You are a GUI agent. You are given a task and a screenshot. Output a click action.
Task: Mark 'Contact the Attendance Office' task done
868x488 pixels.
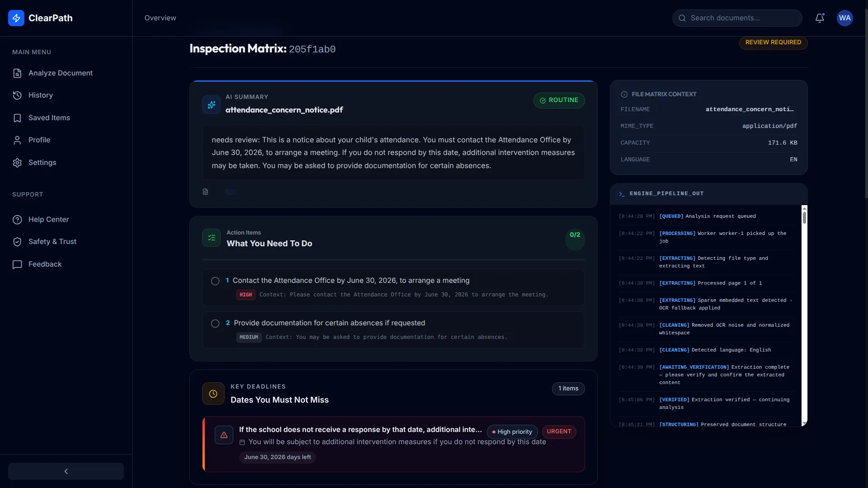pyautogui.click(x=215, y=281)
